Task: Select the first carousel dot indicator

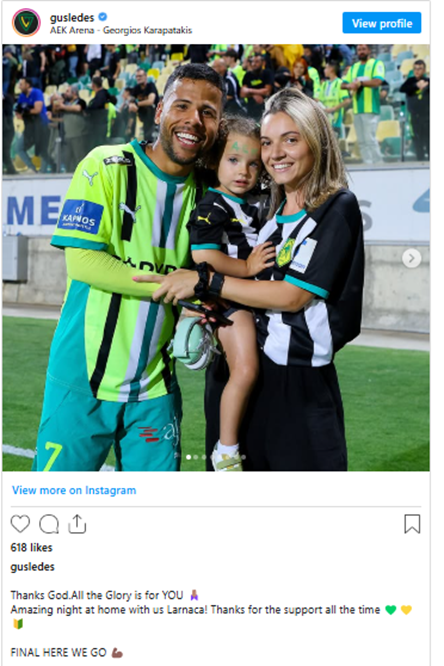Action: (x=189, y=457)
